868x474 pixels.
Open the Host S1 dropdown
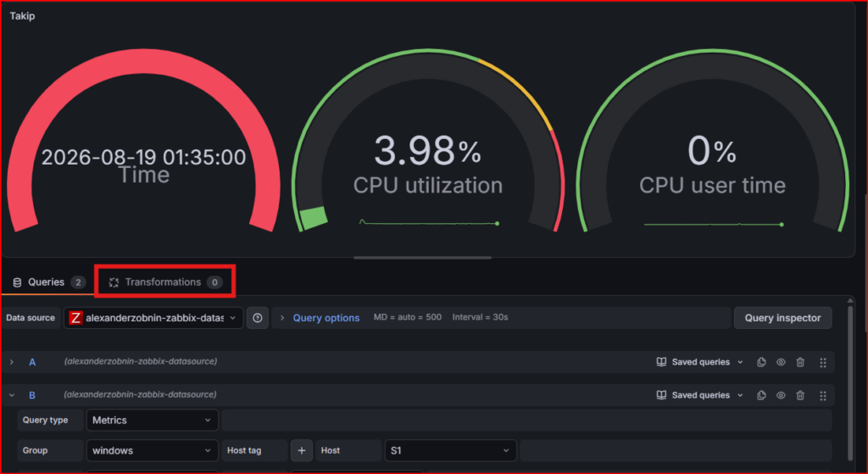pyautogui.click(x=451, y=451)
